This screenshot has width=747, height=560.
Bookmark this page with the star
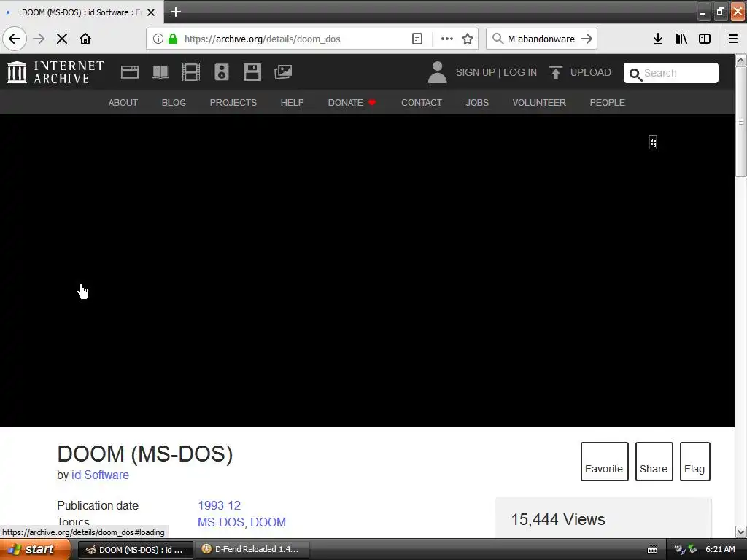tap(468, 39)
